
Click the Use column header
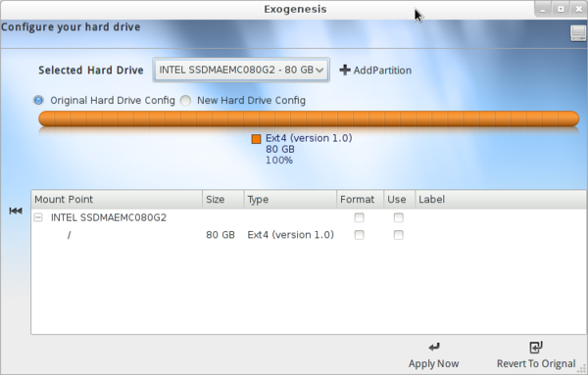point(399,200)
